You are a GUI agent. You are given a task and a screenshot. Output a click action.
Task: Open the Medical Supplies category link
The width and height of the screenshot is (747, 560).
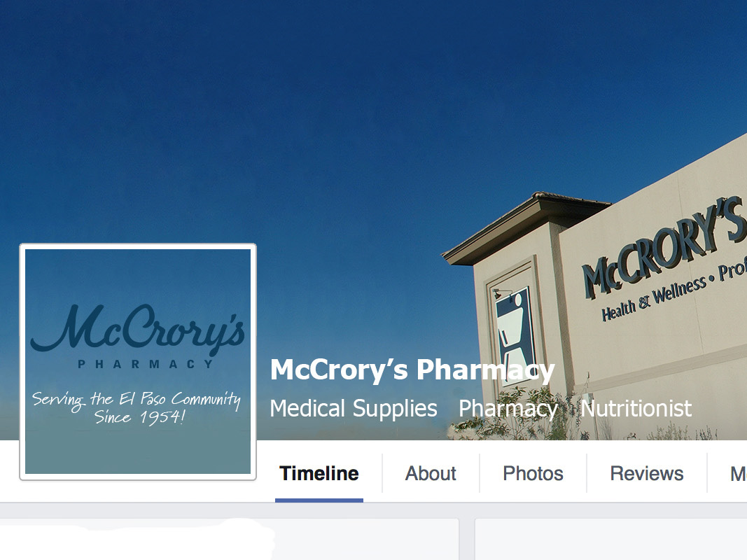354,408
